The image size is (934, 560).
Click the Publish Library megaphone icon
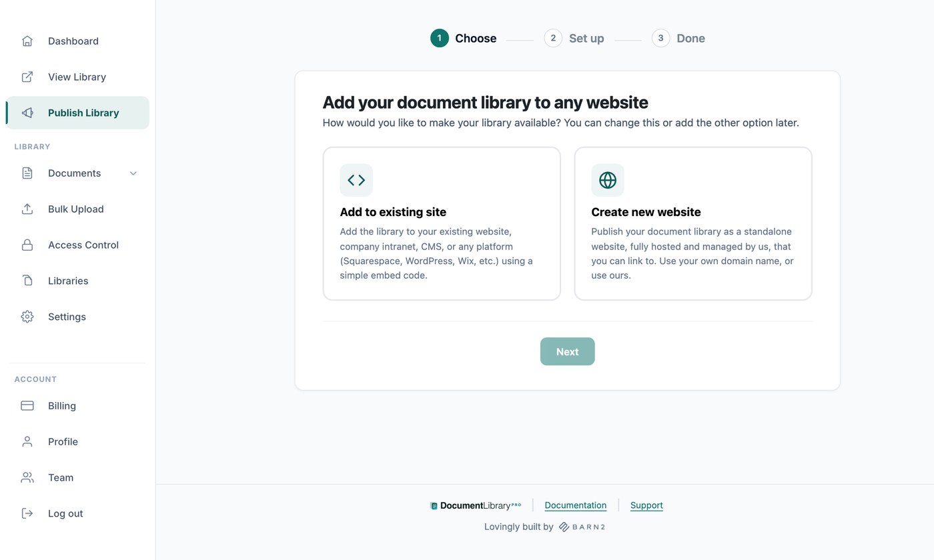tap(27, 113)
